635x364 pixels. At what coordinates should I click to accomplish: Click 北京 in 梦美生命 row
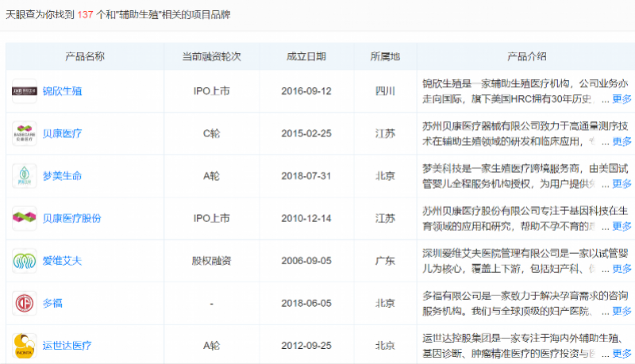385,176
